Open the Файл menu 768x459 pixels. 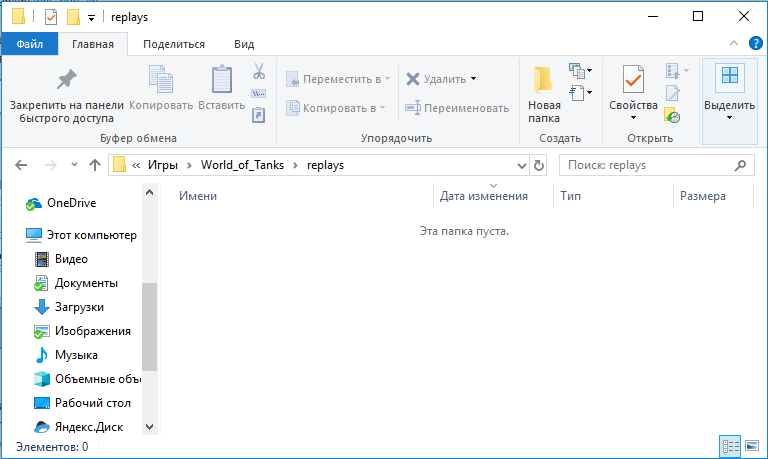pos(29,44)
